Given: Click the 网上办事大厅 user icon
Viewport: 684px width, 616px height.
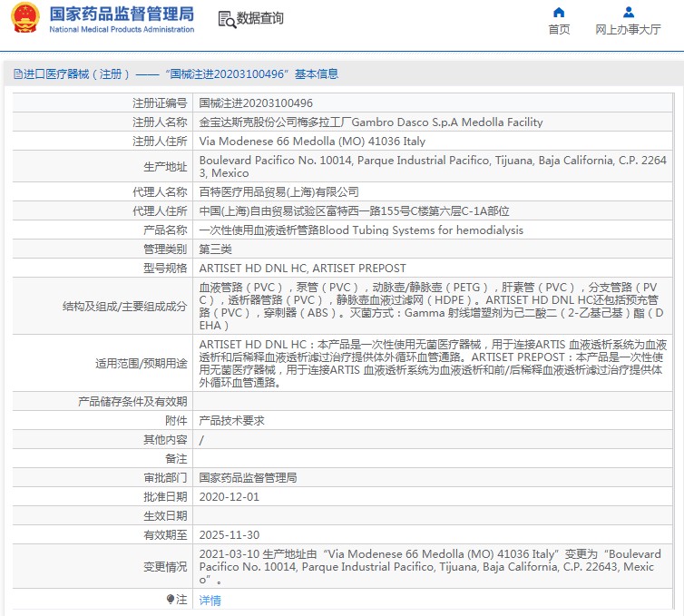Looking at the screenshot, I should 628,12.
